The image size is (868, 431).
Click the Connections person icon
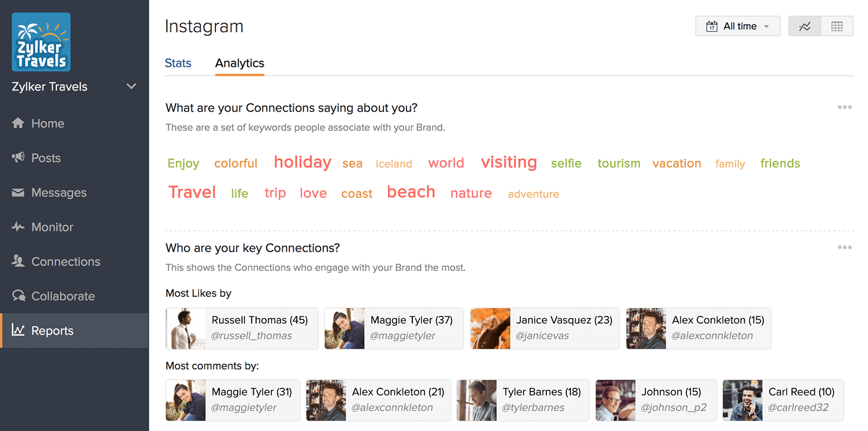point(18,261)
